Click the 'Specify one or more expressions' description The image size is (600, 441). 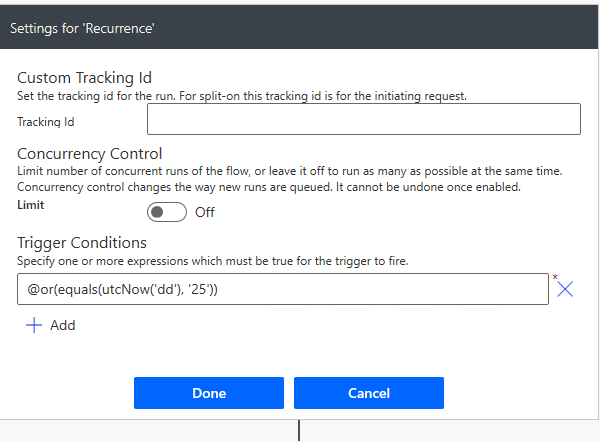coord(213,261)
